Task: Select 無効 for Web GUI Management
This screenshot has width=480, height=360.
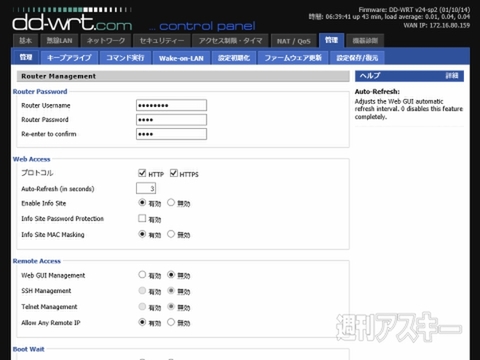Action: tap(171, 275)
